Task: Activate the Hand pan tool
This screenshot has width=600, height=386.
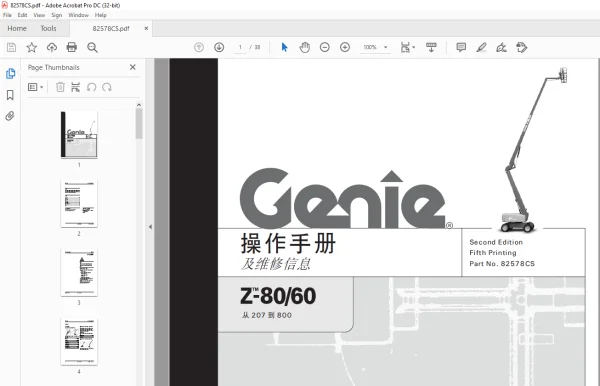Action: (305, 47)
